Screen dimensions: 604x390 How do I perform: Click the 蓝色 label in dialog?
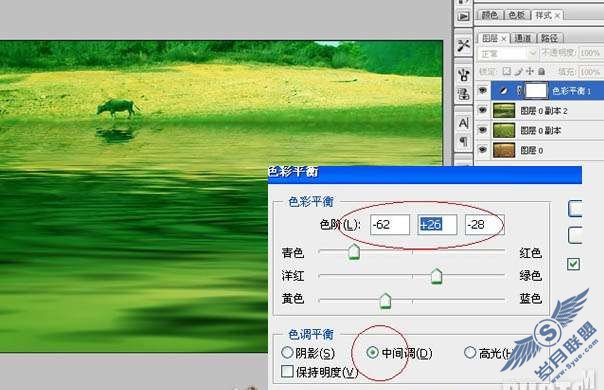[x=530, y=298]
